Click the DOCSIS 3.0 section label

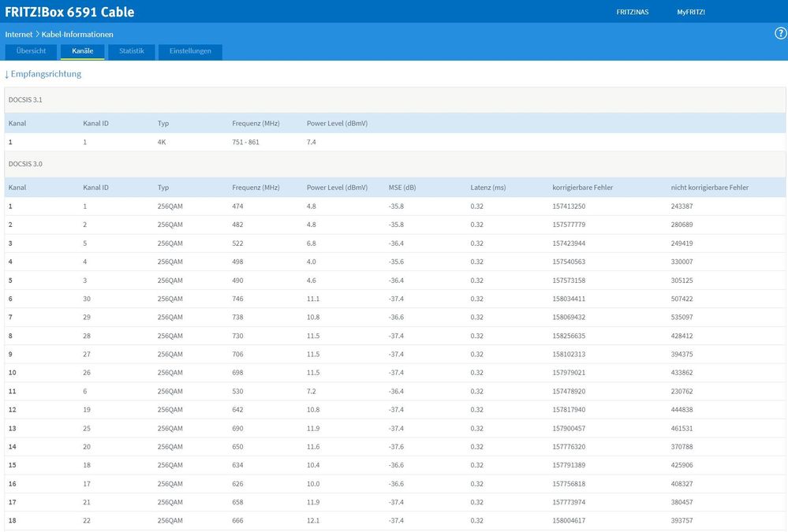coord(24,164)
